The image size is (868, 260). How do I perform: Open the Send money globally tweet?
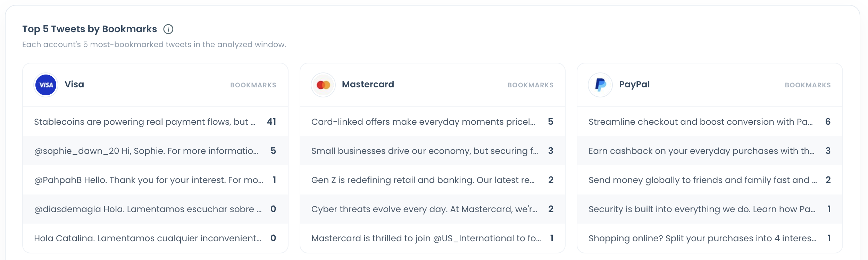click(710, 180)
